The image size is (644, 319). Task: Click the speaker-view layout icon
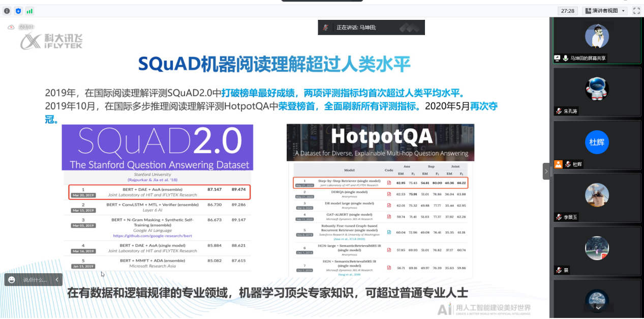click(588, 11)
